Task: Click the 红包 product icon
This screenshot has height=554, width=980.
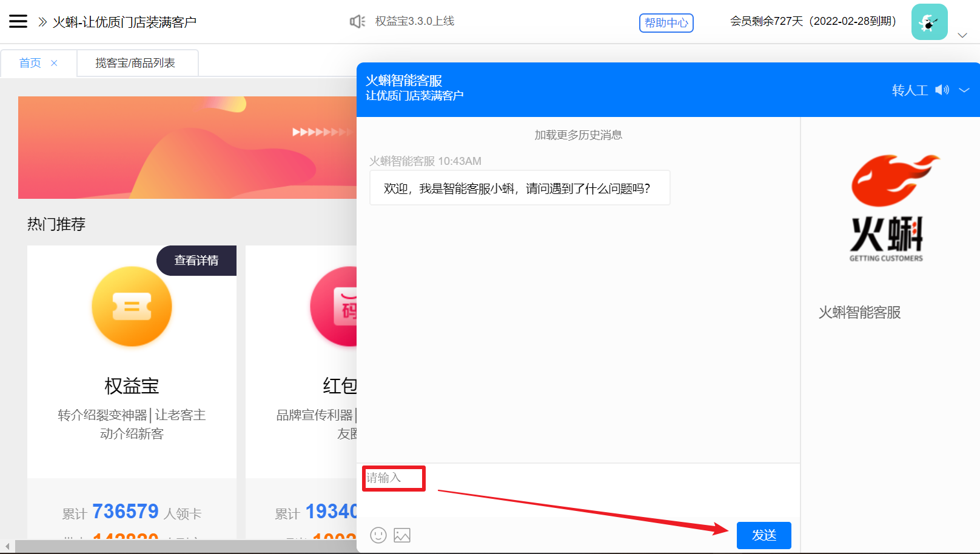Action: coord(334,307)
